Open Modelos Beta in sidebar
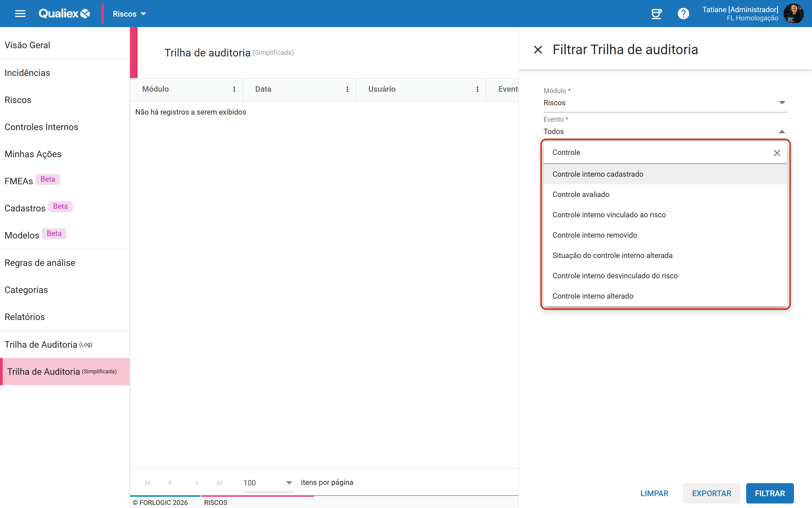 [65, 235]
